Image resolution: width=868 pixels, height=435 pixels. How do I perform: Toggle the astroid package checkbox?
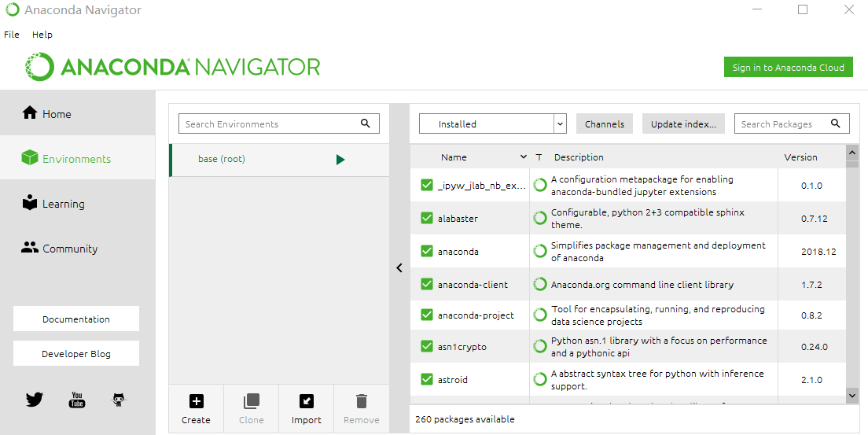tap(426, 380)
